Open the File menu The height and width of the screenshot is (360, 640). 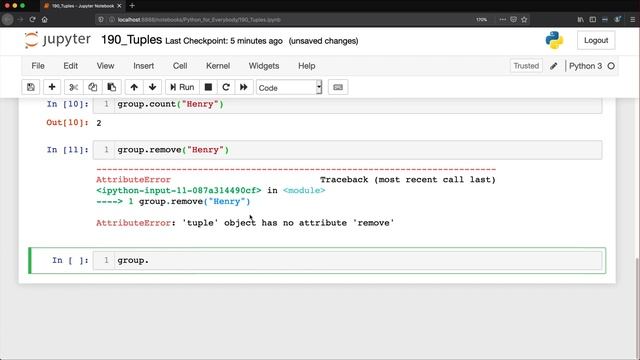tap(38, 66)
